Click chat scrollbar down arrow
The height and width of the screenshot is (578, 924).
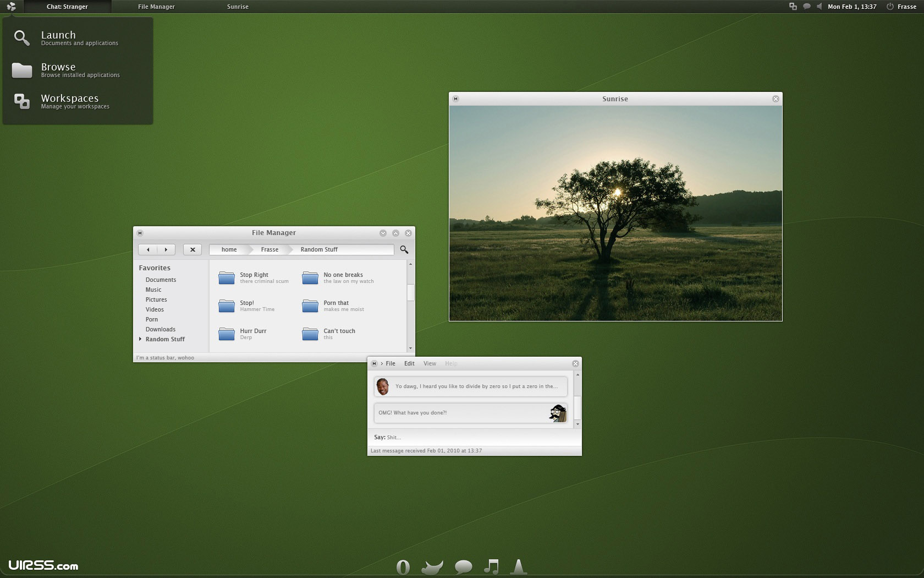point(577,424)
